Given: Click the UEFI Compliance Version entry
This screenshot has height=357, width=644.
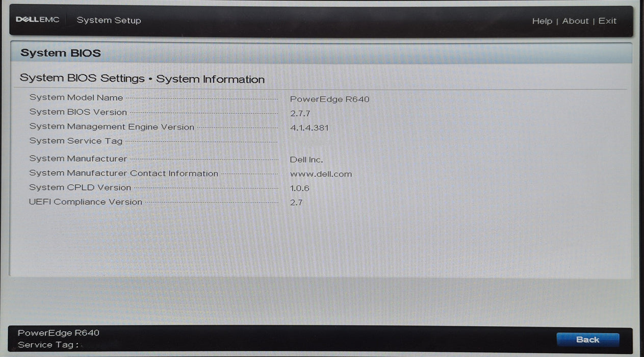Looking at the screenshot, I should click(86, 202).
